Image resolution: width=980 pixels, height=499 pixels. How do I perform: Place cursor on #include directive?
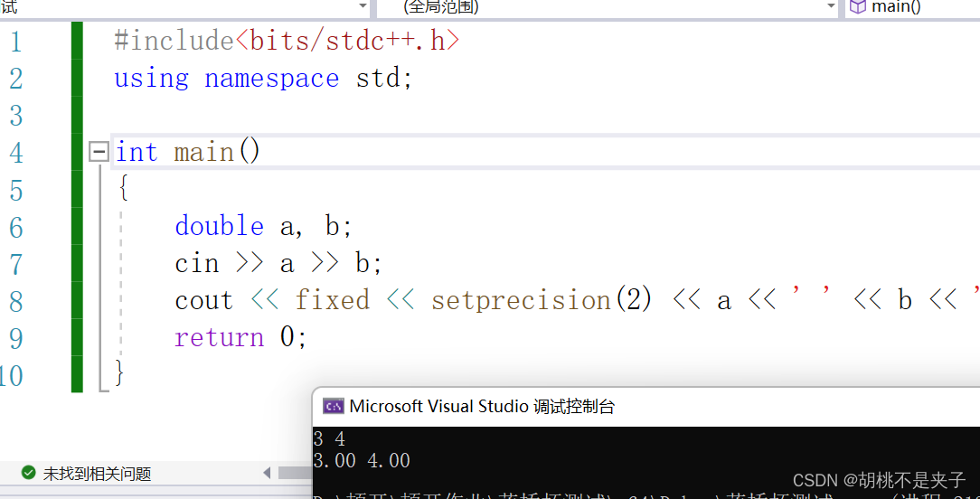174,42
